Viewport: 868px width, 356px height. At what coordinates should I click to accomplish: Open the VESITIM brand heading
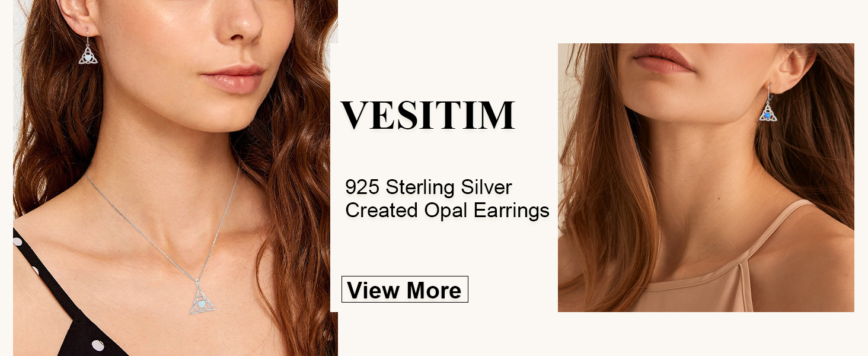pyautogui.click(x=427, y=115)
